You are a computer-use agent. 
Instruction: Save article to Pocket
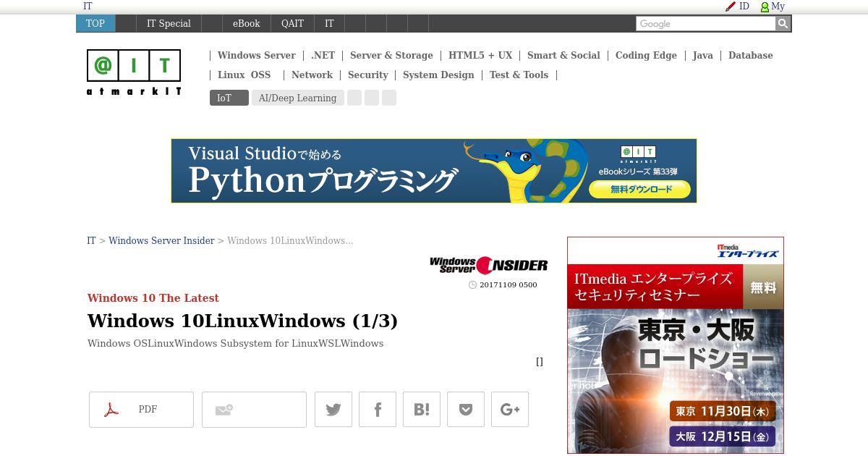click(x=466, y=410)
